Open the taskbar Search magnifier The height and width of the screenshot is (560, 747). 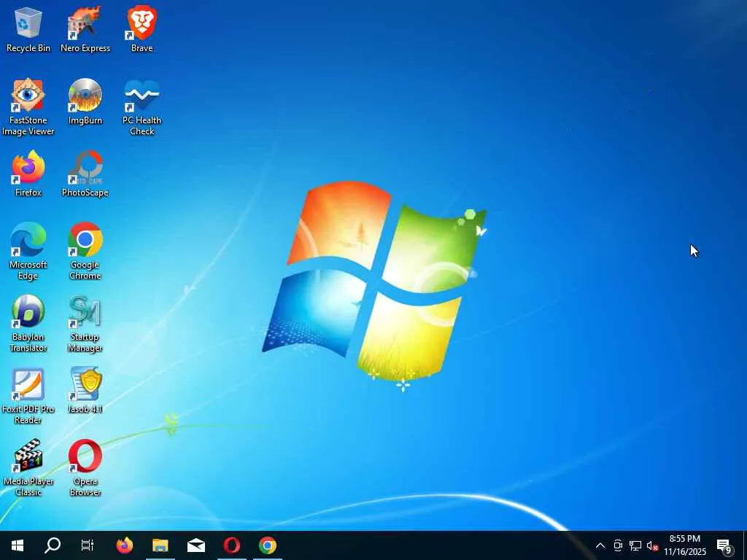[x=53, y=545]
